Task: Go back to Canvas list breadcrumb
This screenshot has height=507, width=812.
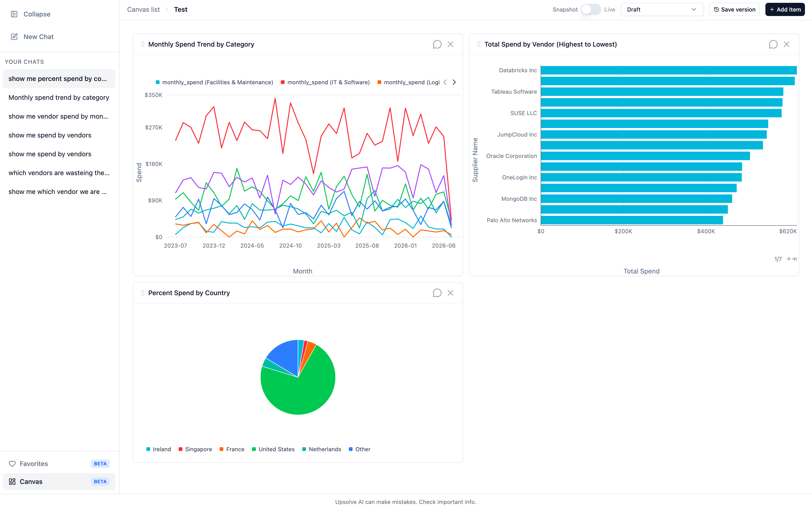Action: coord(143,9)
